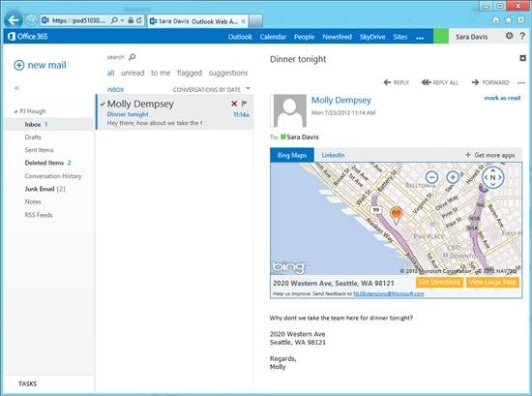Zoom out on the Bing map

[431, 177]
